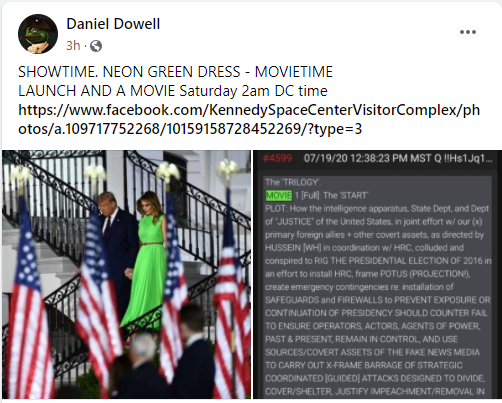Click the 07/19/20 date in screenshot header
The height and width of the screenshot is (403, 502).
pyautogui.click(x=326, y=158)
